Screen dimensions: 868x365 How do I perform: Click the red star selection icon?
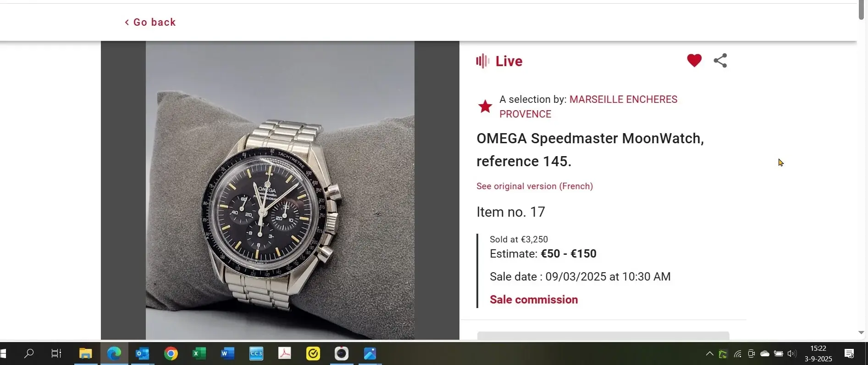click(485, 107)
